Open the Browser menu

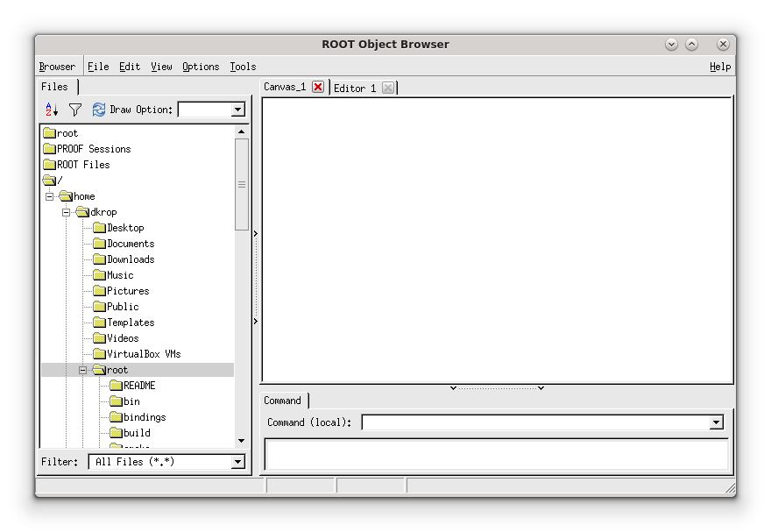pyautogui.click(x=57, y=67)
